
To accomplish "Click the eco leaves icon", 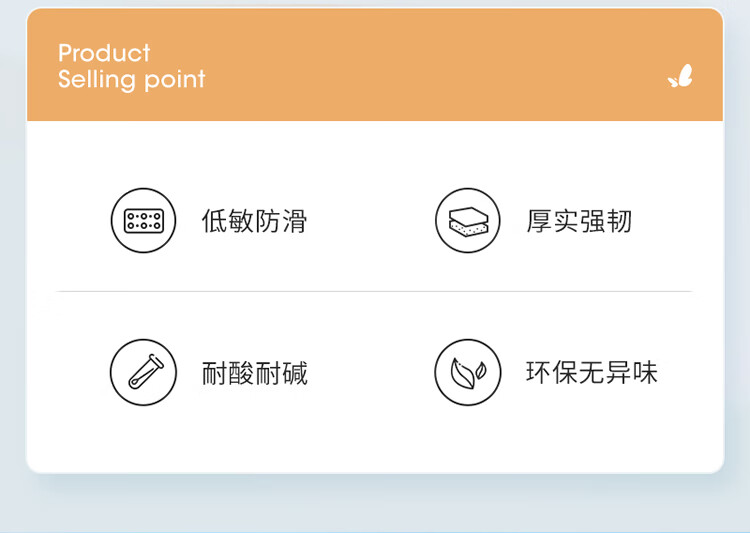I will (468, 372).
